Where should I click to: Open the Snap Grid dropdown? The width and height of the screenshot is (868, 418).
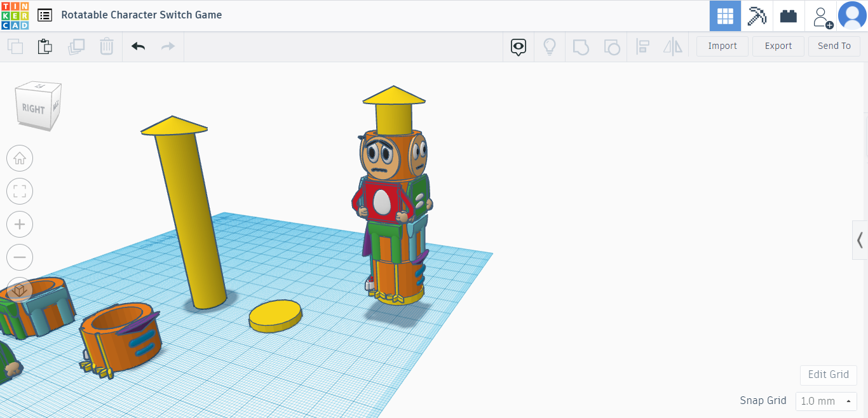pyautogui.click(x=826, y=401)
